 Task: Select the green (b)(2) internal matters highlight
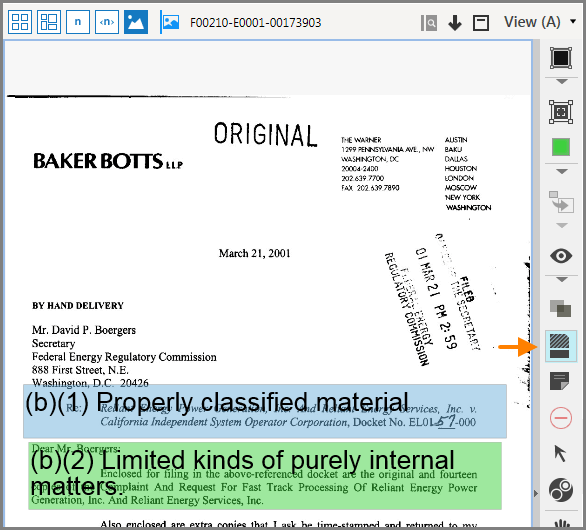pyautogui.click(x=265, y=476)
